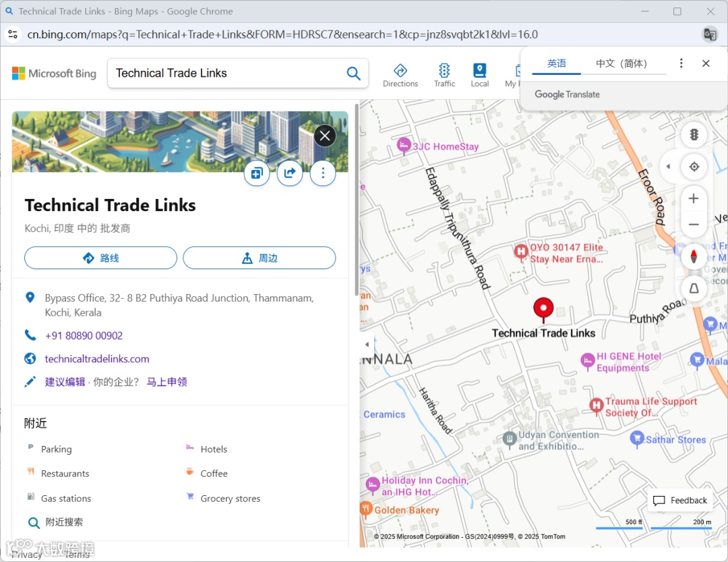Click translate icon in address bar
Image resolution: width=728 pixels, height=562 pixels.
click(709, 34)
